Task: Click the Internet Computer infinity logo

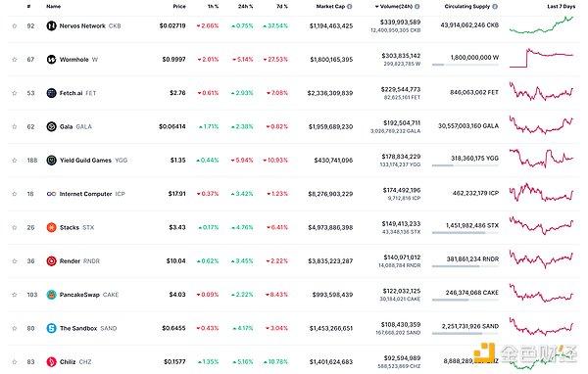Action: (x=51, y=194)
